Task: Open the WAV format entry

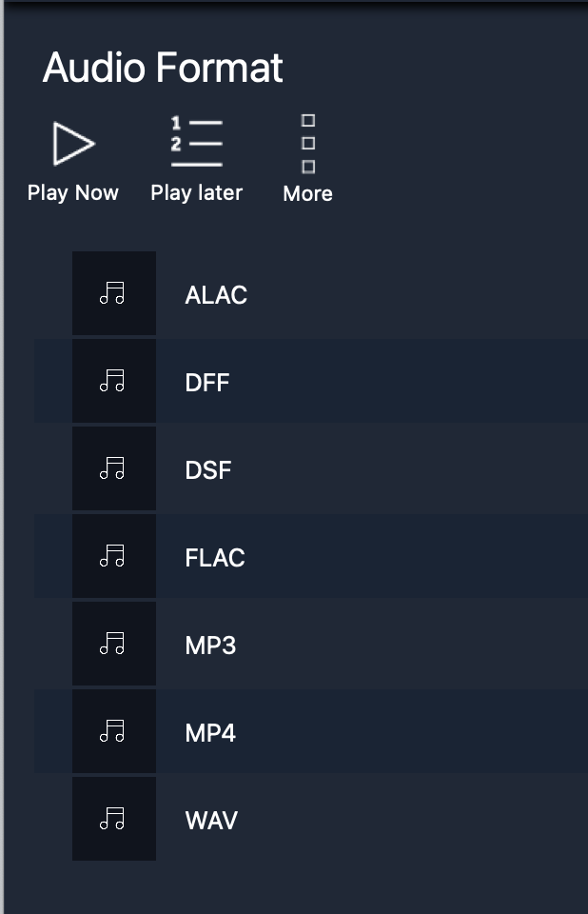Action: tap(310, 819)
